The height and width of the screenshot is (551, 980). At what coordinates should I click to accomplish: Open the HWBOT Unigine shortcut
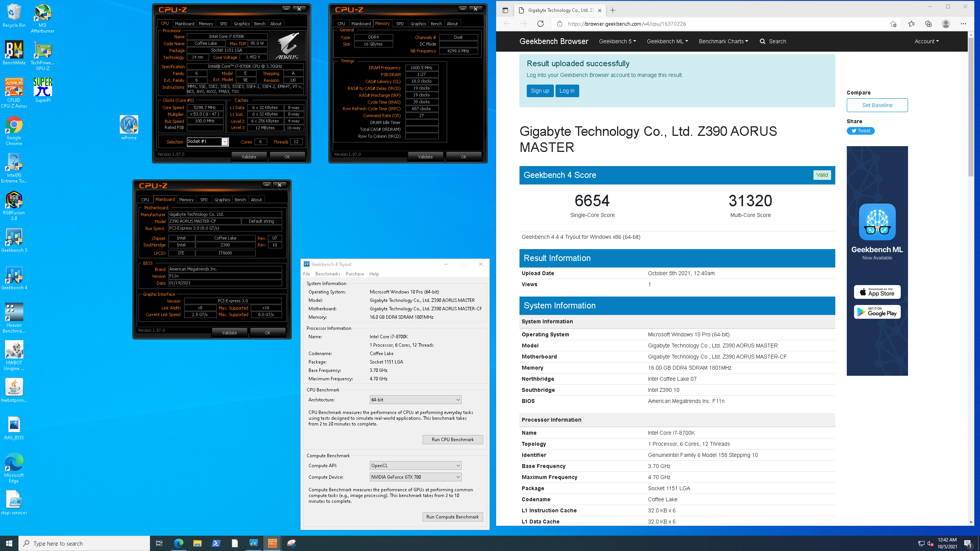[x=14, y=355]
